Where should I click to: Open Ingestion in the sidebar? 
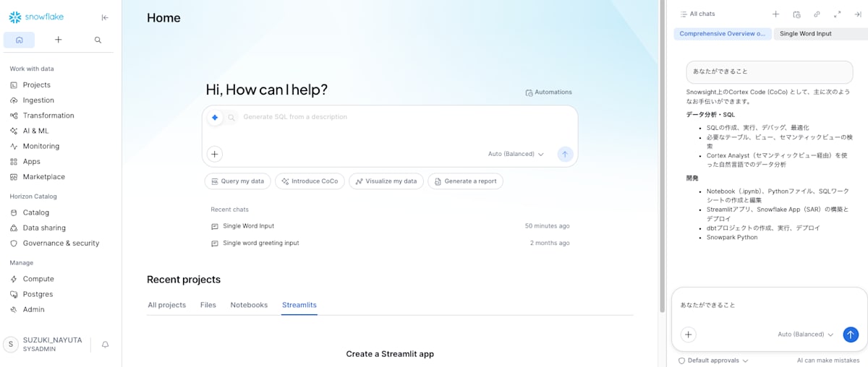(38, 100)
